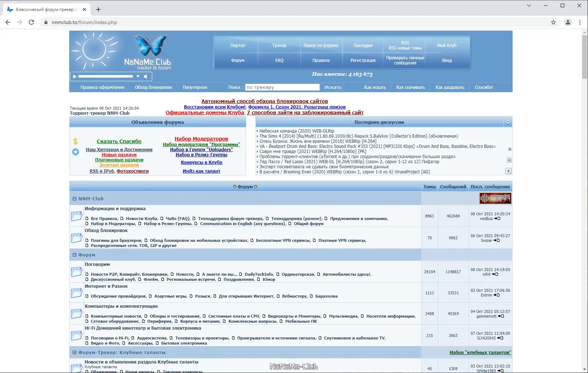Reload the page in browser
Viewport: 588px width, 373px height.
31,22
